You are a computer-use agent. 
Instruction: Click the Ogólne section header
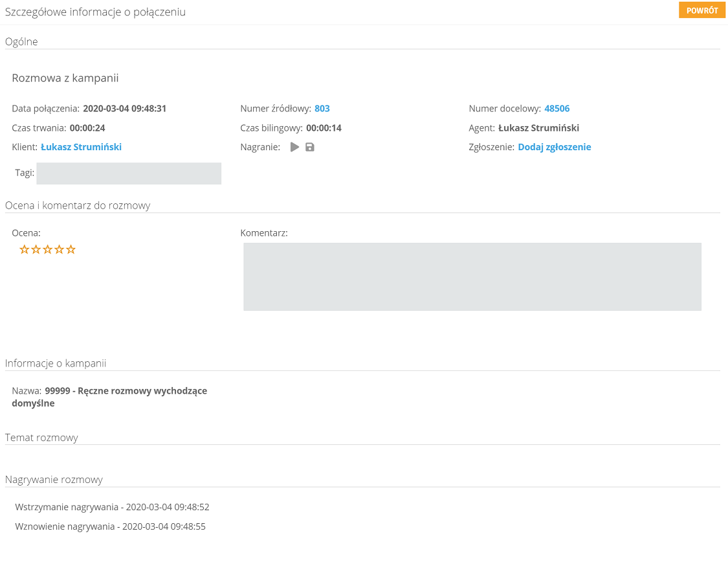(x=21, y=42)
